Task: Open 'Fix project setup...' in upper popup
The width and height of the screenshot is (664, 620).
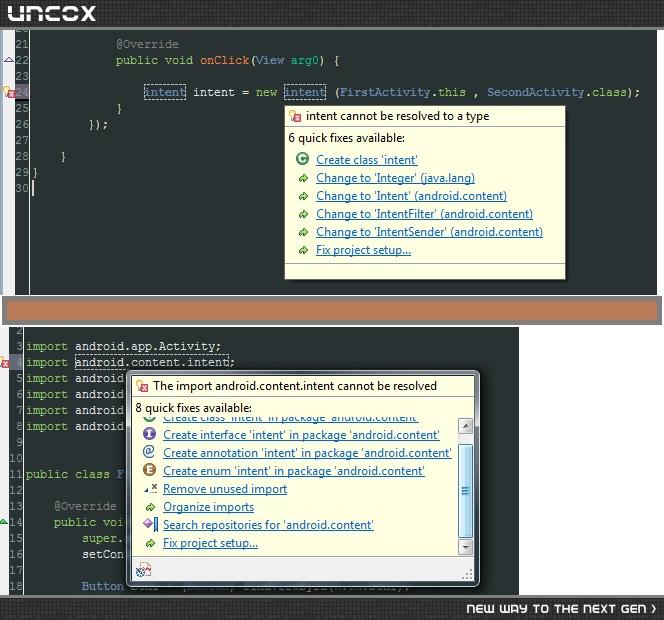Action: click(x=363, y=250)
